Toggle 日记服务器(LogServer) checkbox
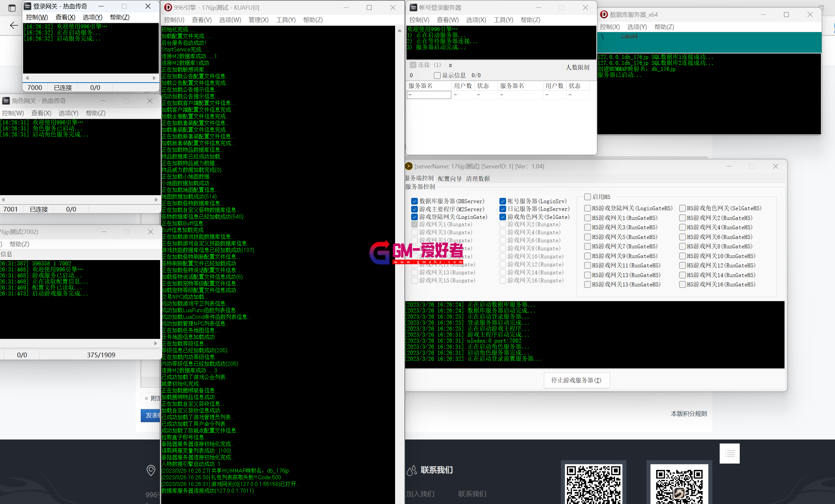 point(502,209)
